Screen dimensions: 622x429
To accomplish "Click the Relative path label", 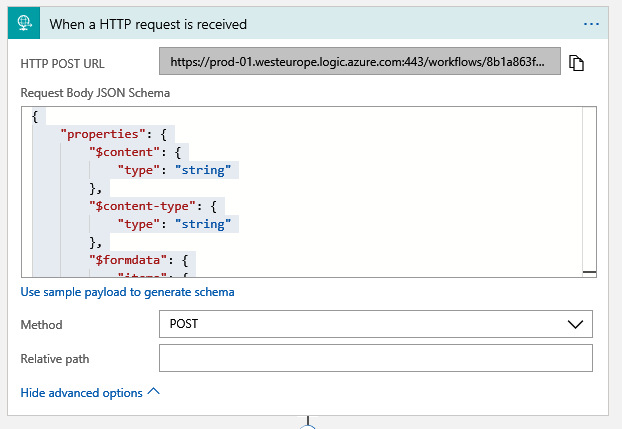I will (x=55, y=359).
